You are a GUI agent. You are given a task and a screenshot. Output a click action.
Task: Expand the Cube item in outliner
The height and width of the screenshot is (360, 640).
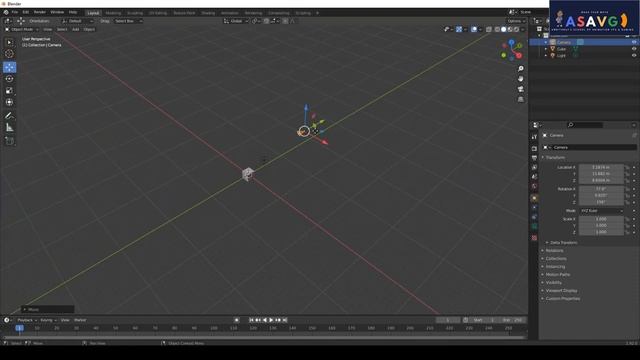[546, 49]
